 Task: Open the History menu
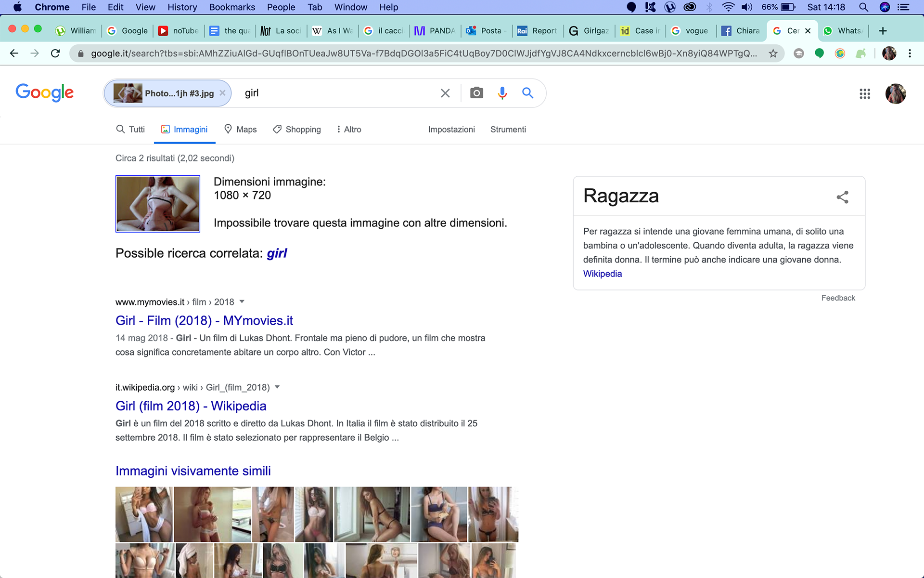[182, 7]
